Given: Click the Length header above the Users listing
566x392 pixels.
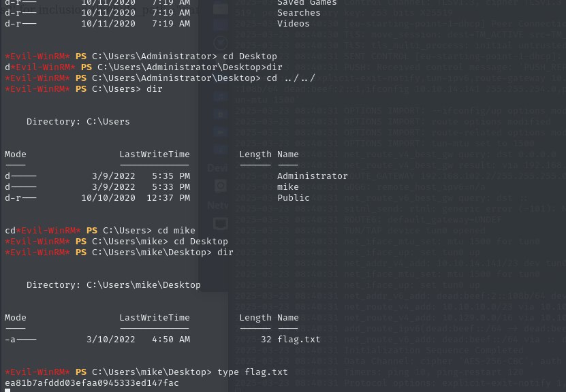Looking at the screenshot, I should (x=255, y=154).
